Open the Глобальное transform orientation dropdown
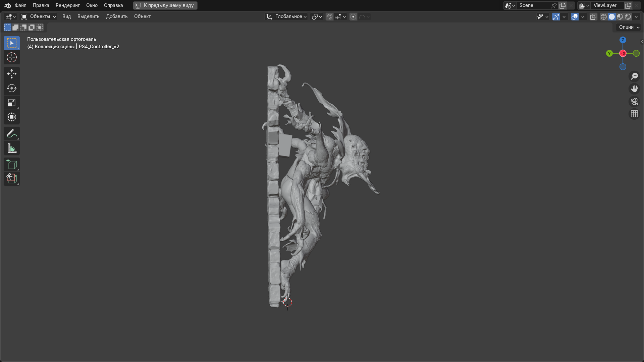The image size is (644, 362). (x=286, y=16)
